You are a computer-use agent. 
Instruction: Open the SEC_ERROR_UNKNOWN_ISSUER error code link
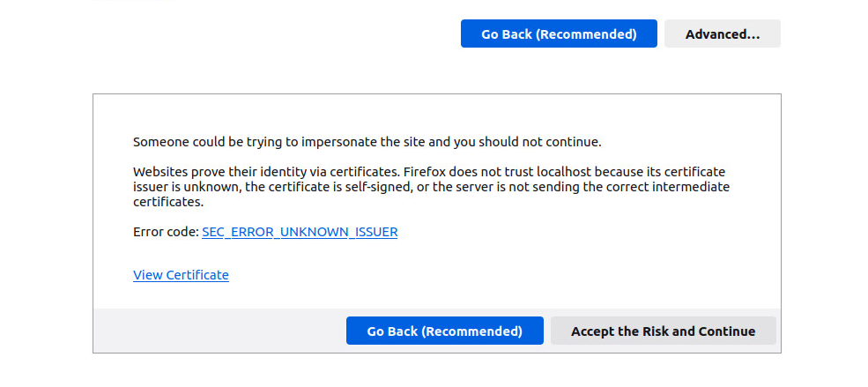pos(300,232)
